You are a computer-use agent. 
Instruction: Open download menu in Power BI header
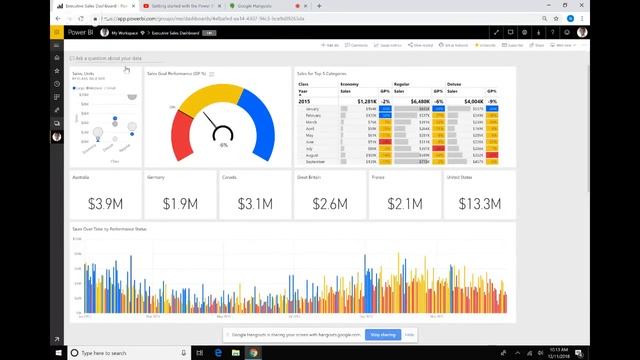(x=538, y=32)
